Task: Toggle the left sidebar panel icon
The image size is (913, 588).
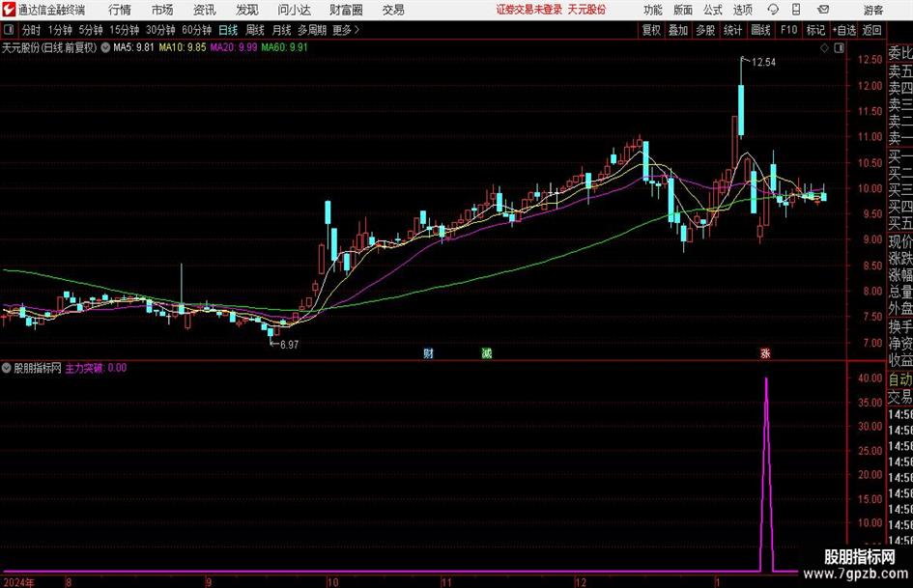Action: (9, 30)
